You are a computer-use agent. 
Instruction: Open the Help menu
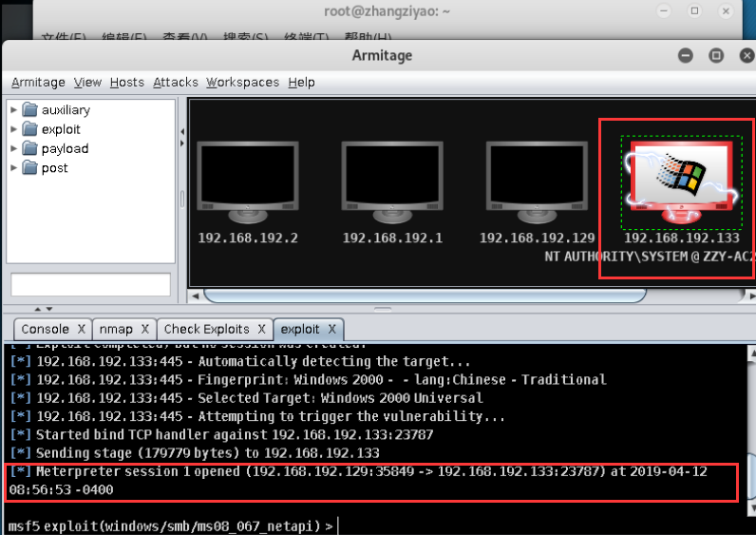click(x=301, y=83)
